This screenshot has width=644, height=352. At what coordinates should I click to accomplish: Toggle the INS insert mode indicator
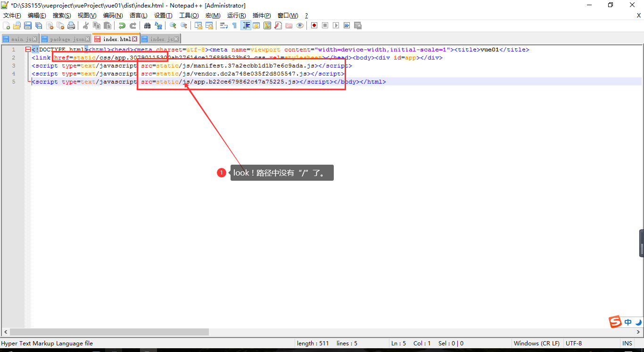627,344
